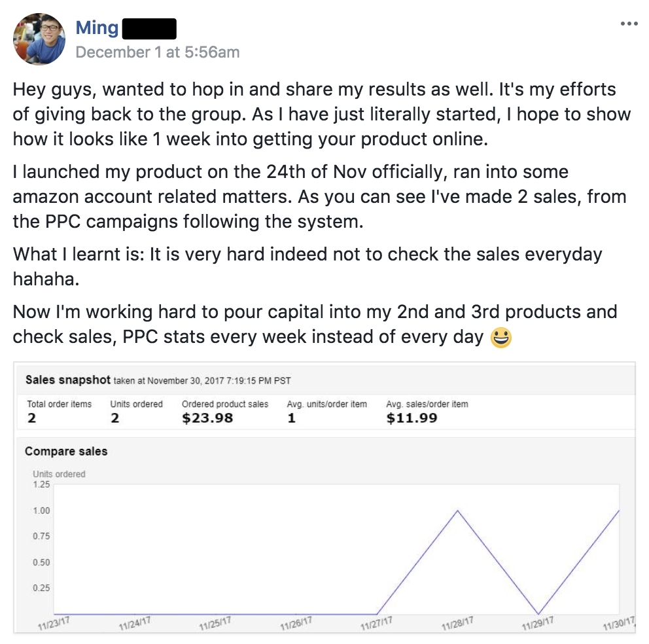The width and height of the screenshot is (649, 644).
Task: Click chart dip point at 11/29/17
Action: pos(538,614)
